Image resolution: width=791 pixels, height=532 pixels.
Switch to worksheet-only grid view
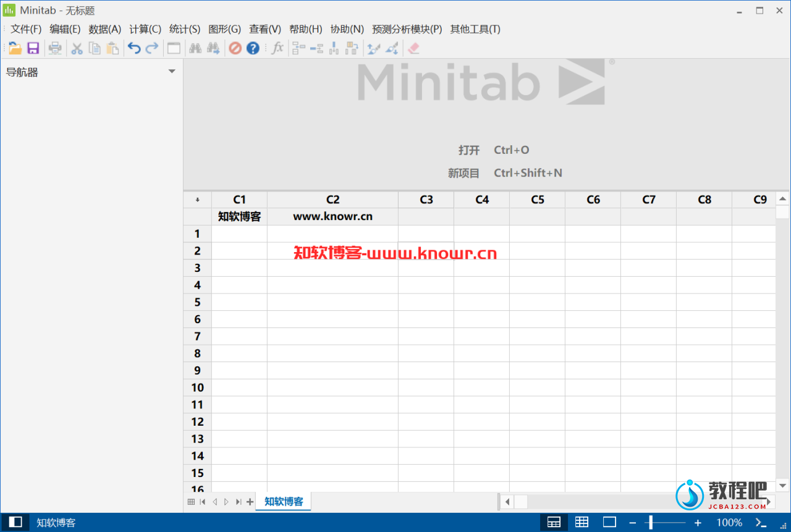point(582,522)
